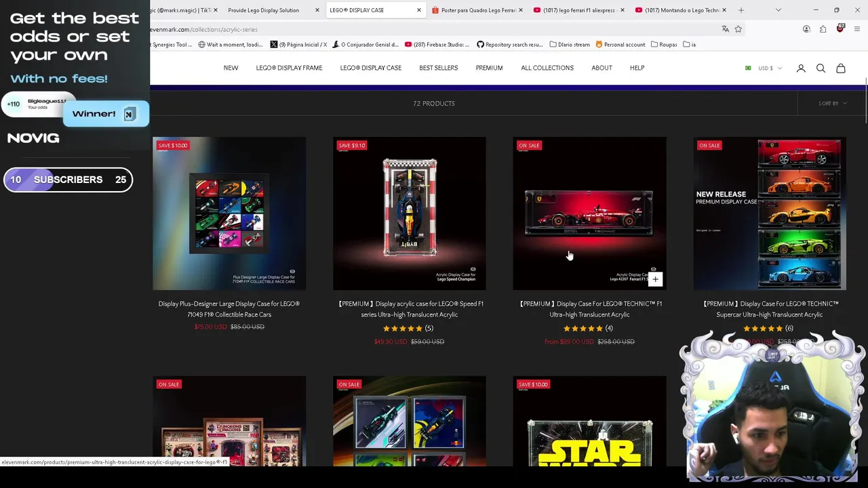Viewport: 868px width, 488px height.
Task: Open the Roupas bookmark folder
Action: point(664,45)
